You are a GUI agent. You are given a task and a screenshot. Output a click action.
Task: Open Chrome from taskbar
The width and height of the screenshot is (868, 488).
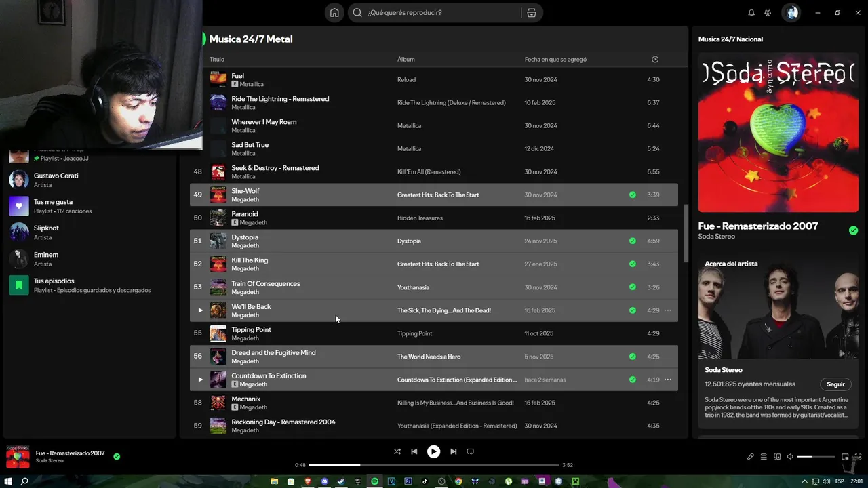[458, 481]
